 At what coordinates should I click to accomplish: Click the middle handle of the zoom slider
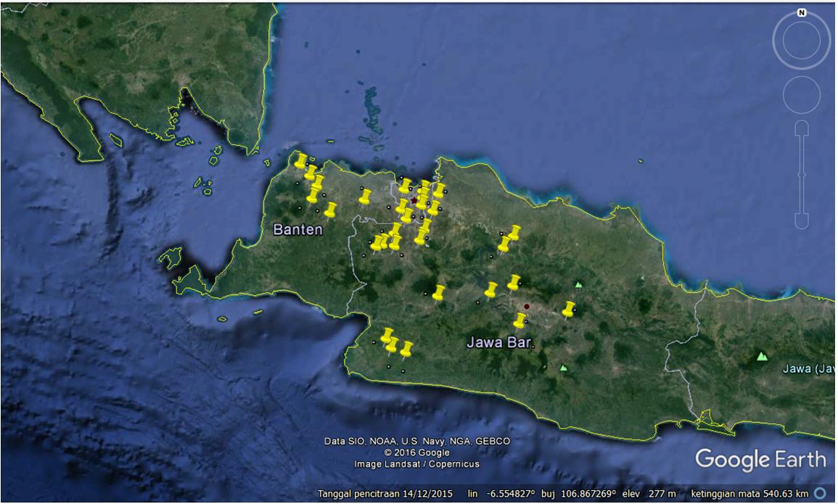801,175
